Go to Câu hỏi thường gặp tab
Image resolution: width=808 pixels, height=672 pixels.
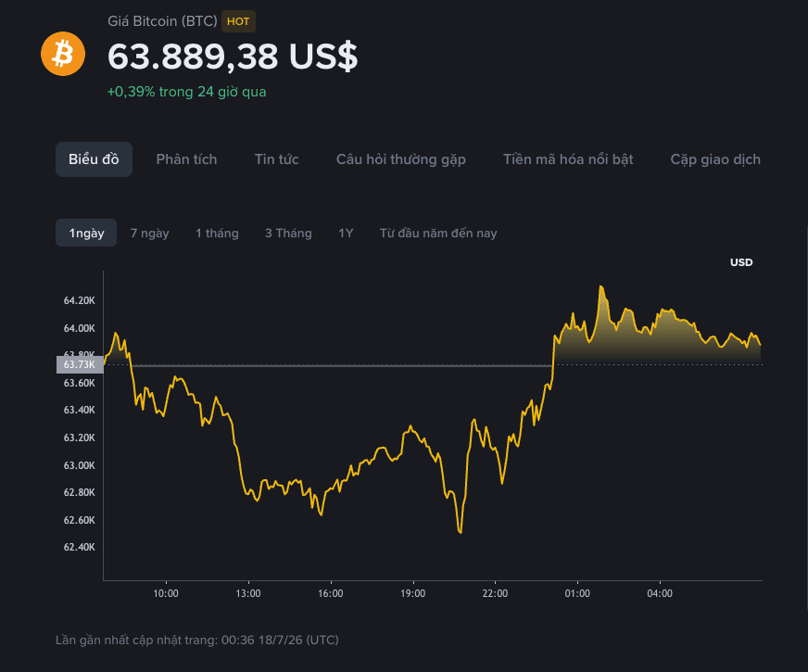point(401,159)
